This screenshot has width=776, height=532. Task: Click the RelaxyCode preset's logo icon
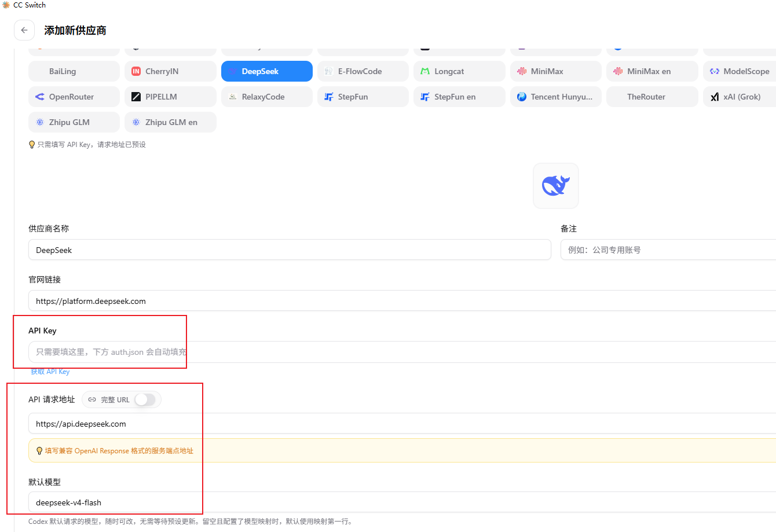coord(233,97)
